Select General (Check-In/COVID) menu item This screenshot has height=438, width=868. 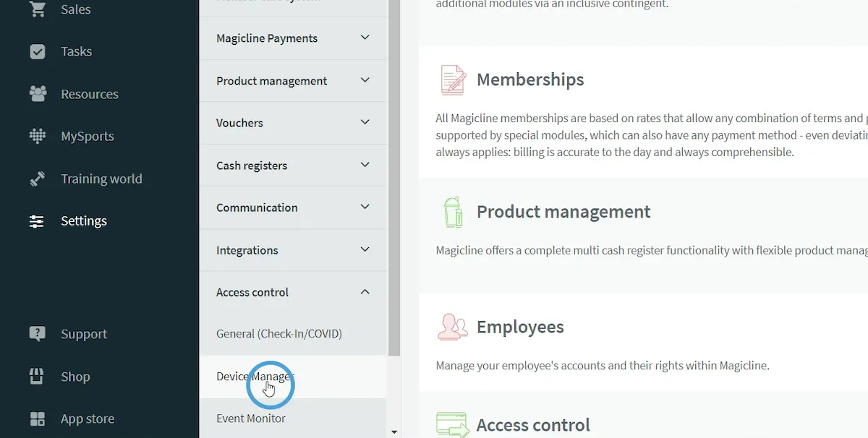(x=278, y=334)
